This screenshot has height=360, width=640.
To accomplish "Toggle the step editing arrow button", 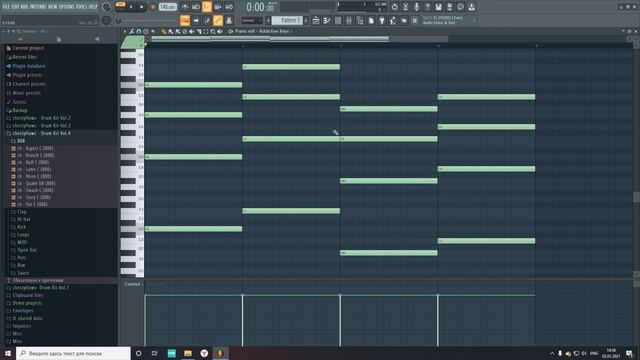I will point(196,20).
